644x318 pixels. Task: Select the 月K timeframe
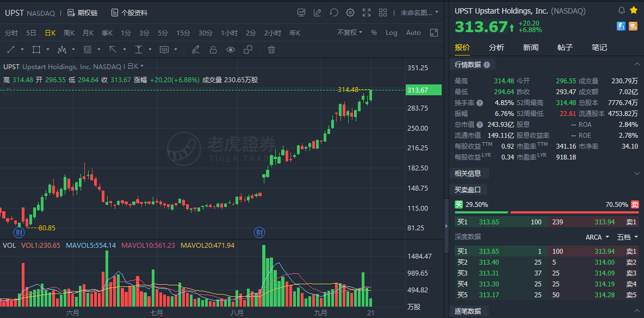88,33
